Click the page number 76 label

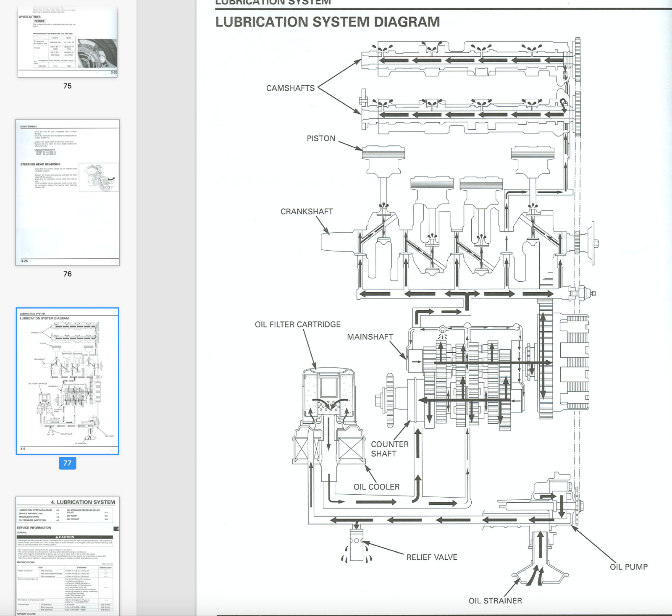67,274
